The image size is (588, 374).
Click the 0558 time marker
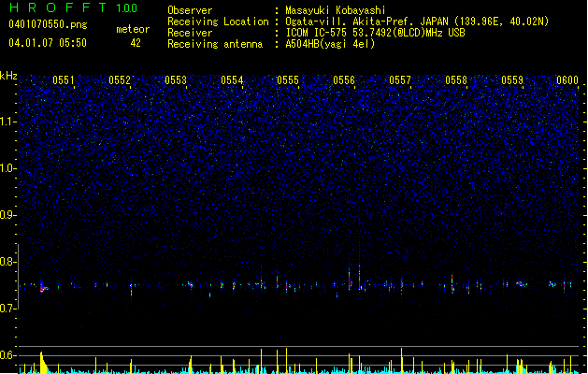click(x=456, y=80)
